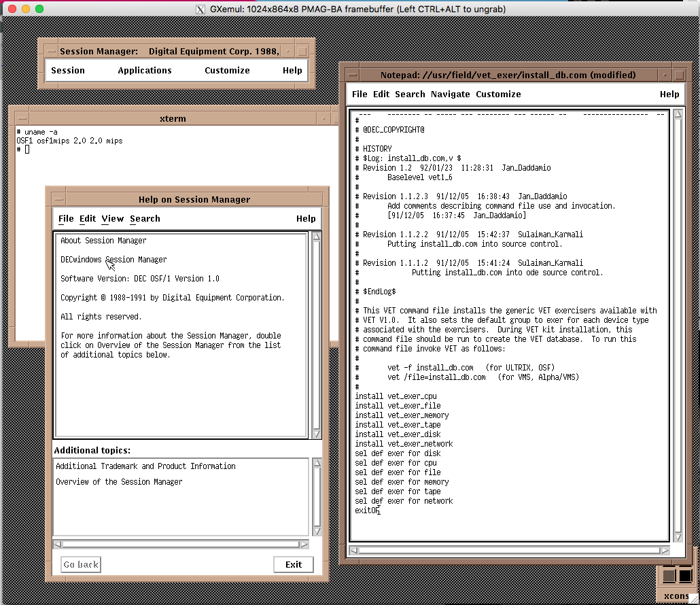Click right arrow of Notepad horizontal scrollbar
This screenshot has height=605, width=700.
(665, 551)
